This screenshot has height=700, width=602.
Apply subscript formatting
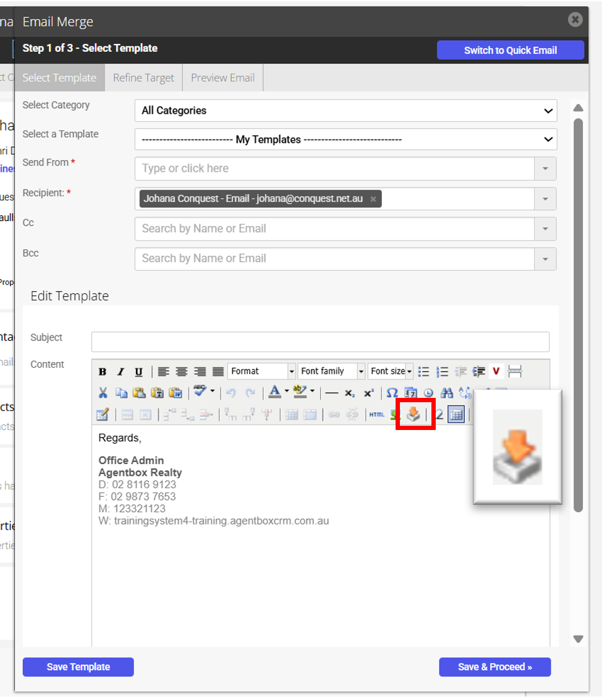point(350,393)
